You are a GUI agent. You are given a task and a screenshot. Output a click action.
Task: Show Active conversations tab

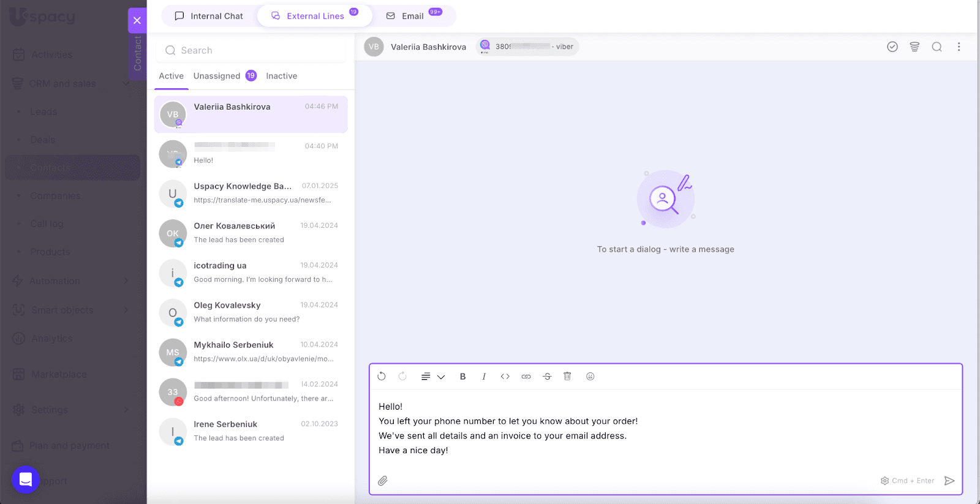click(x=171, y=76)
